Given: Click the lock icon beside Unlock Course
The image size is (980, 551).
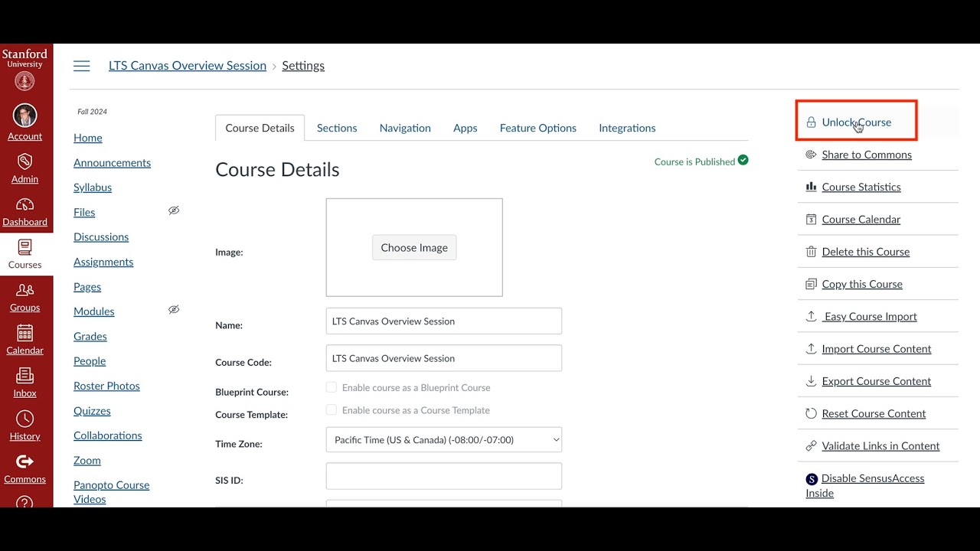Looking at the screenshot, I should [811, 122].
